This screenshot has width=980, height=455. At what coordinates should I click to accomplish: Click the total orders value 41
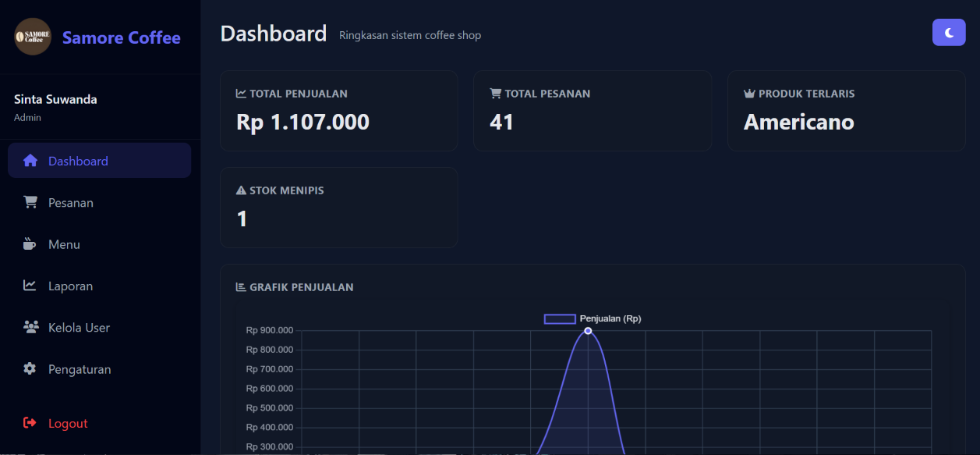(x=501, y=122)
